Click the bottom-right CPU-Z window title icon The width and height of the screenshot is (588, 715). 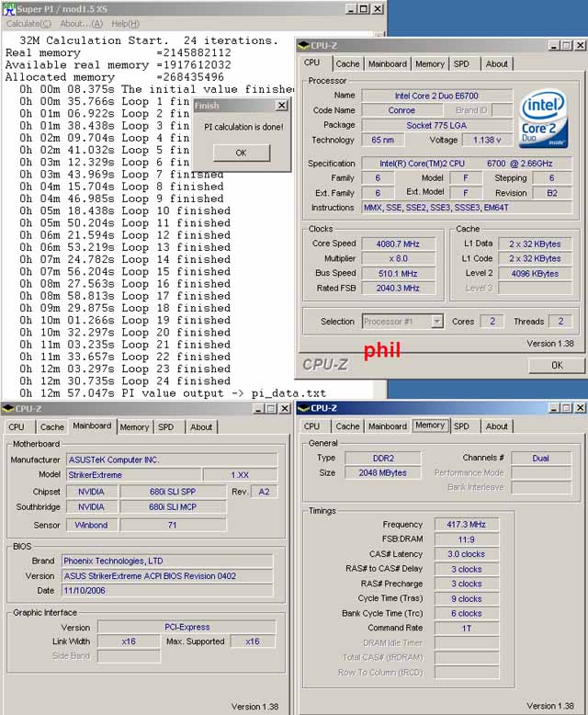click(303, 408)
